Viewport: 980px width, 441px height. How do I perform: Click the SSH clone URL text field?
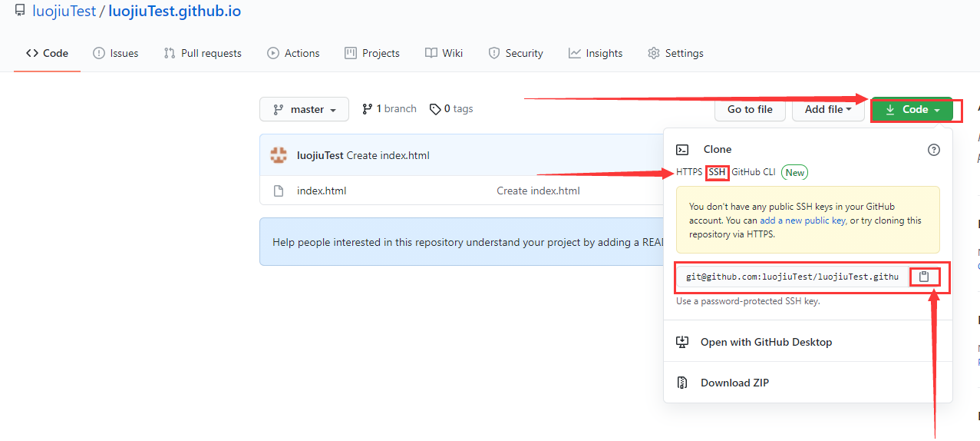(791, 277)
